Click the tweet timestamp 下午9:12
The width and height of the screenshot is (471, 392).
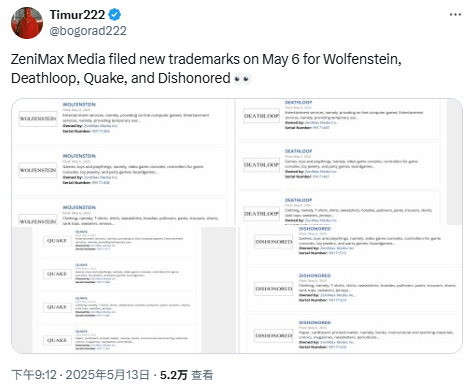click(34, 375)
